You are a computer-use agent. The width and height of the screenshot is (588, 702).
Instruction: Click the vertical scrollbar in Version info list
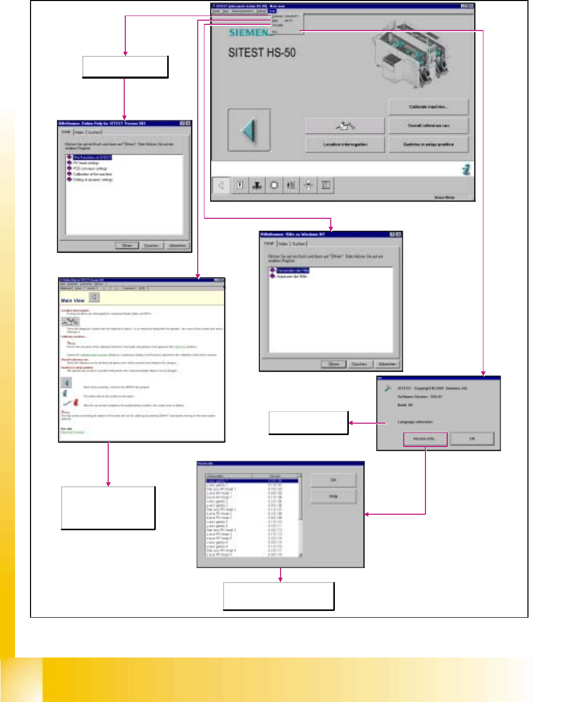click(x=300, y=515)
